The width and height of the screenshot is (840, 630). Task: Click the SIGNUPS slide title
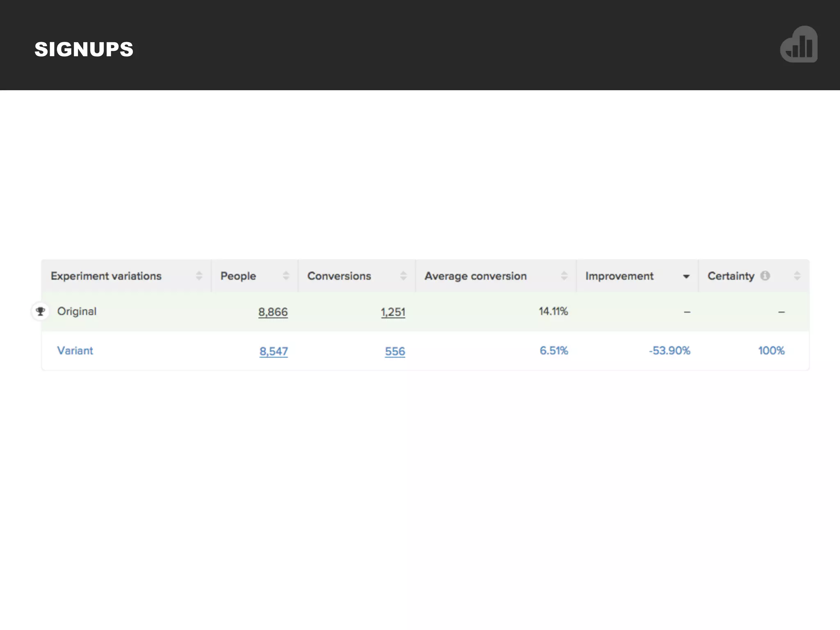84,49
